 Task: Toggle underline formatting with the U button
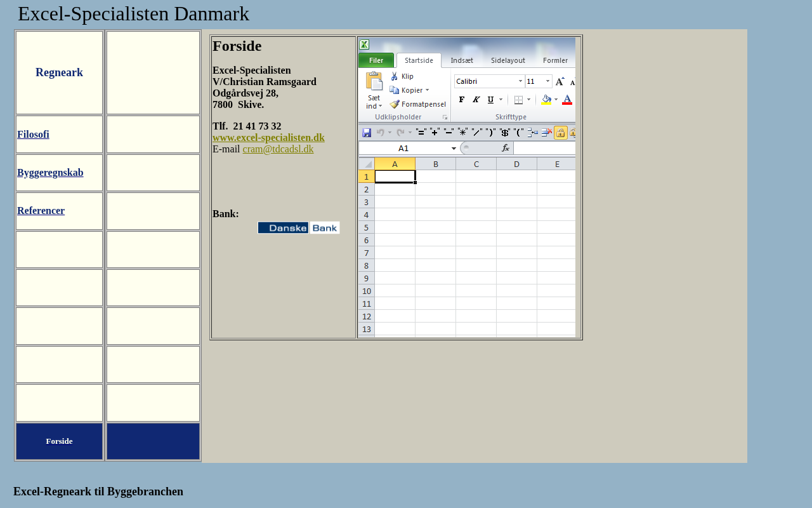pos(489,100)
